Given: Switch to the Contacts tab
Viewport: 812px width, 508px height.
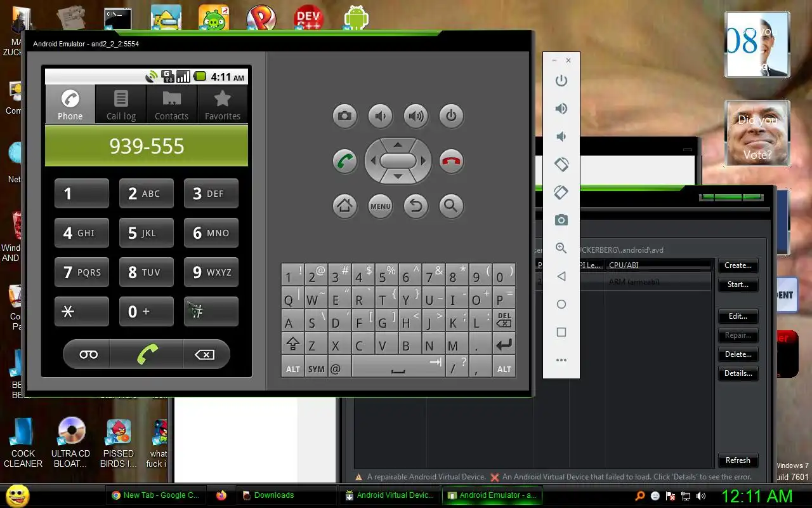Looking at the screenshot, I should [x=172, y=104].
